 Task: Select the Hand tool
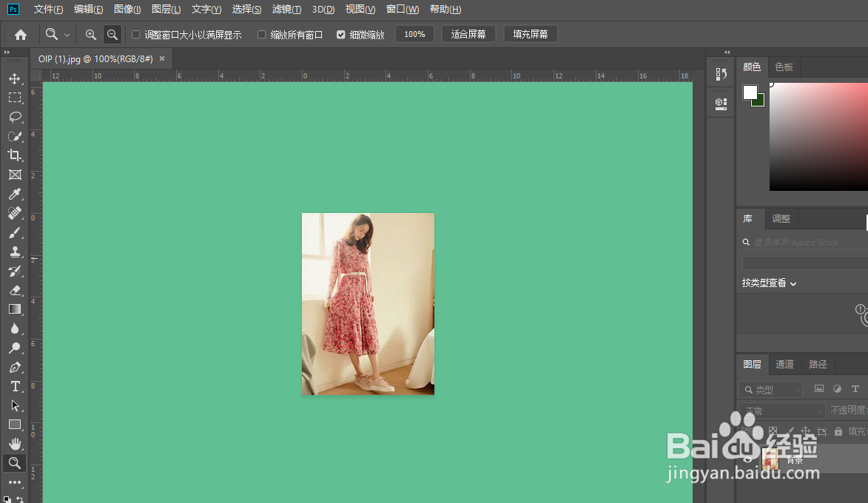[x=15, y=444]
